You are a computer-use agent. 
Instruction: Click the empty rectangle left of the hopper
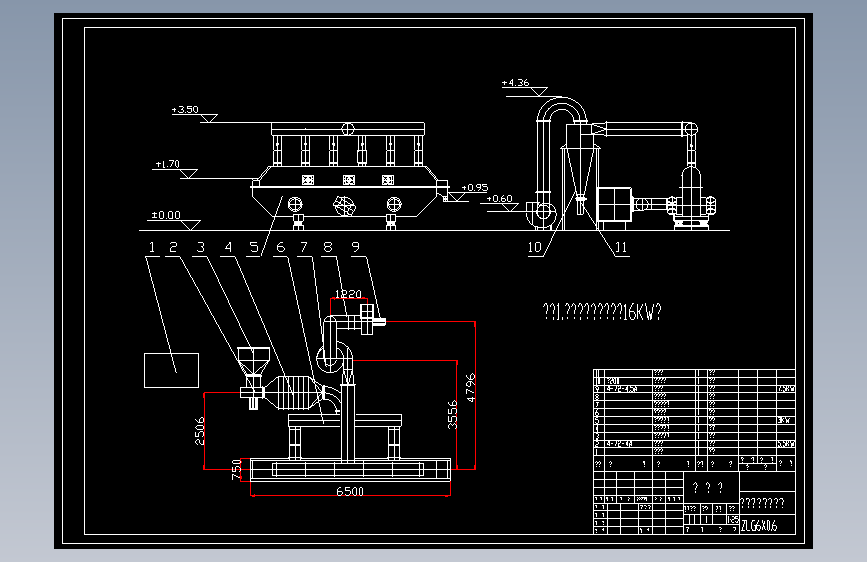(171, 371)
